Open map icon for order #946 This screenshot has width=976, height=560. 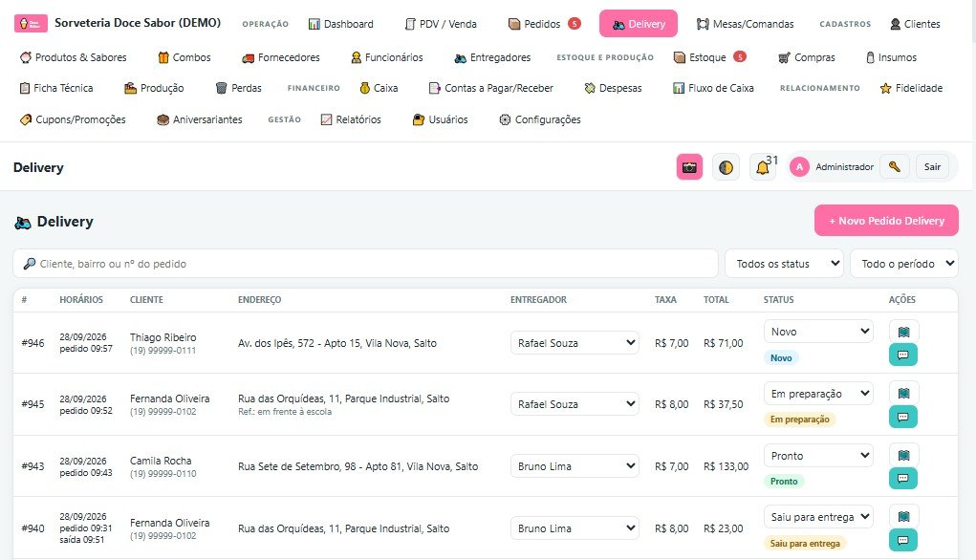pos(903,332)
